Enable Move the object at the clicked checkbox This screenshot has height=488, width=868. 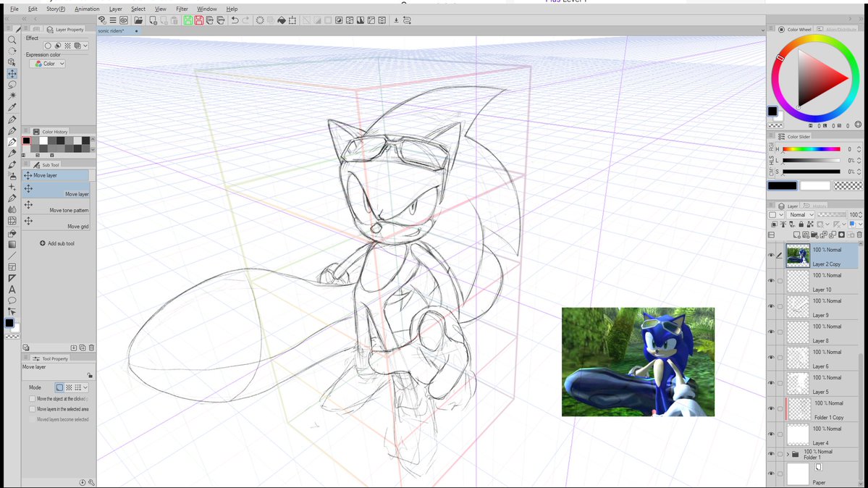coord(32,399)
